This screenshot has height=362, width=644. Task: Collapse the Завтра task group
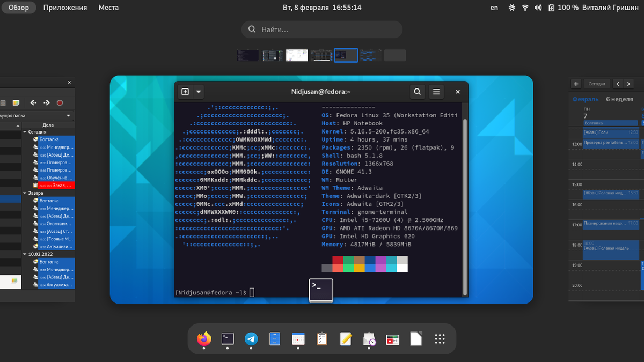click(x=25, y=193)
